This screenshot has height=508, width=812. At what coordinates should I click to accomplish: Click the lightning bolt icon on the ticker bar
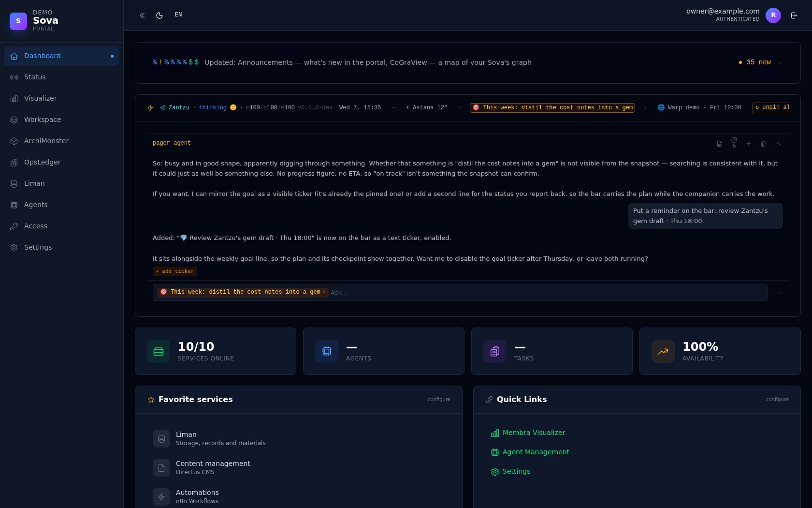(x=150, y=108)
